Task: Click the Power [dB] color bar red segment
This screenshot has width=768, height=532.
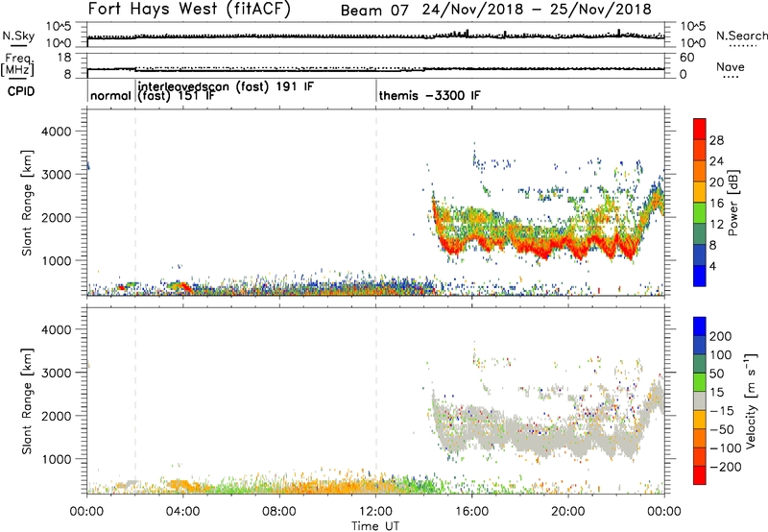Action: (700, 130)
